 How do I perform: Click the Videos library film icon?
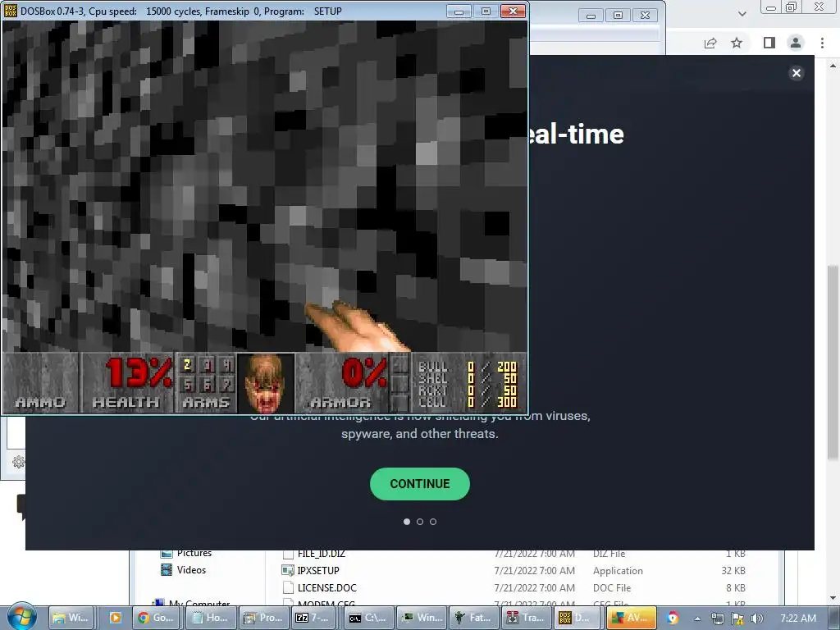(x=167, y=569)
